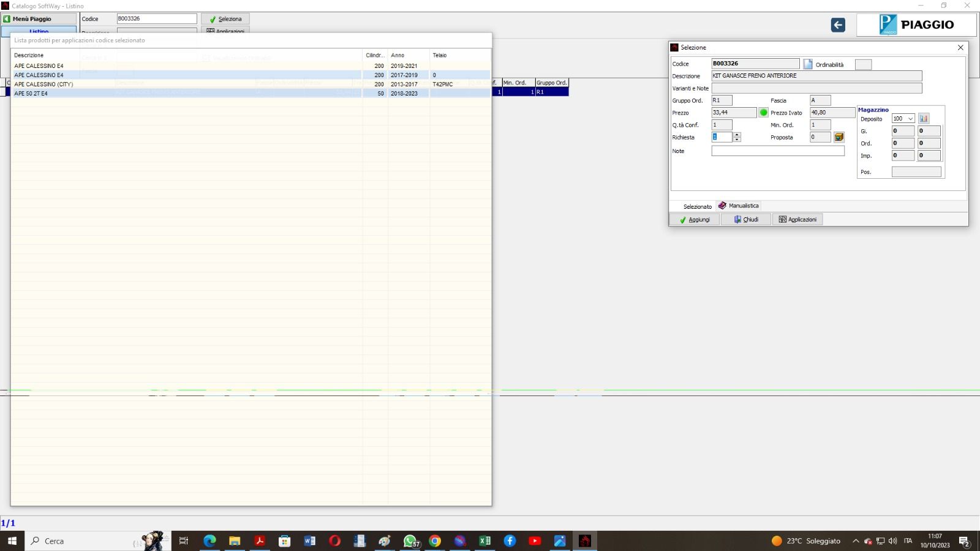Open Applicazioni in the Selezione dialog
The width and height of the screenshot is (980, 551).
pyautogui.click(x=797, y=219)
